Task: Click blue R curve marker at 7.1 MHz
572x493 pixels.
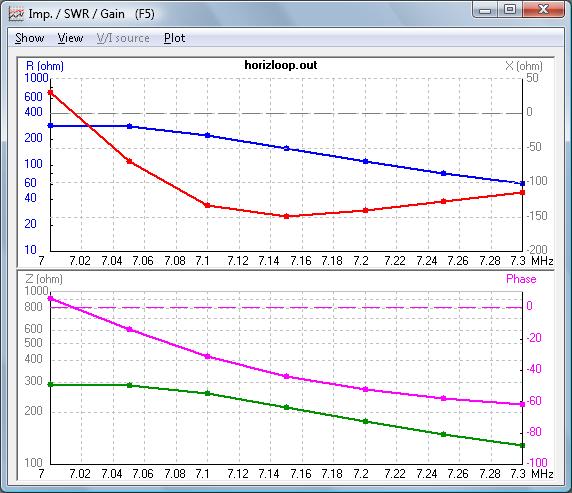Action: tap(208, 135)
